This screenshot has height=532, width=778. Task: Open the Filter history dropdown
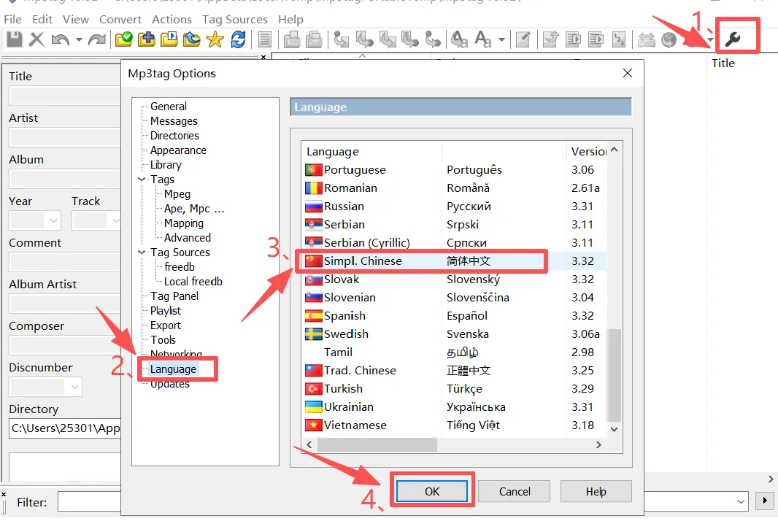pos(741,501)
